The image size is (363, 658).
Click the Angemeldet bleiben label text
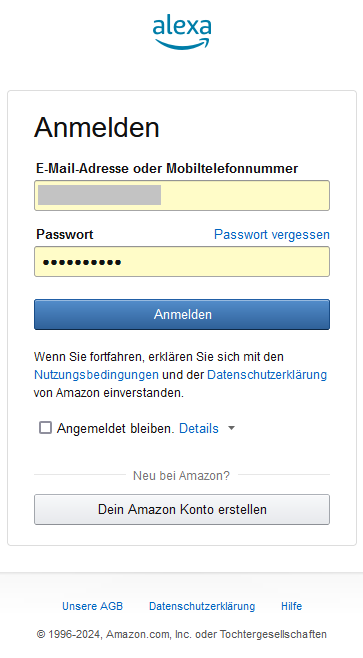(115, 428)
